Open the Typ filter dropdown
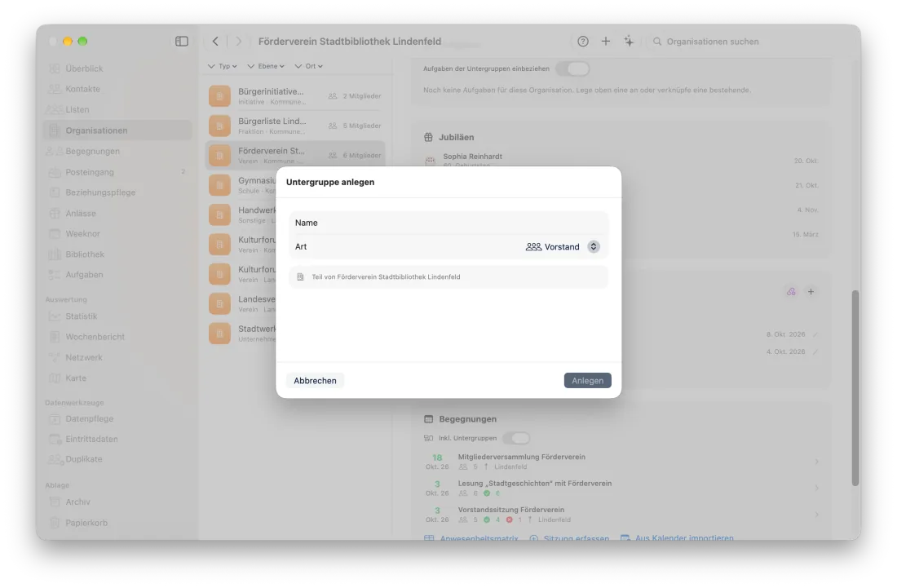 223,66
